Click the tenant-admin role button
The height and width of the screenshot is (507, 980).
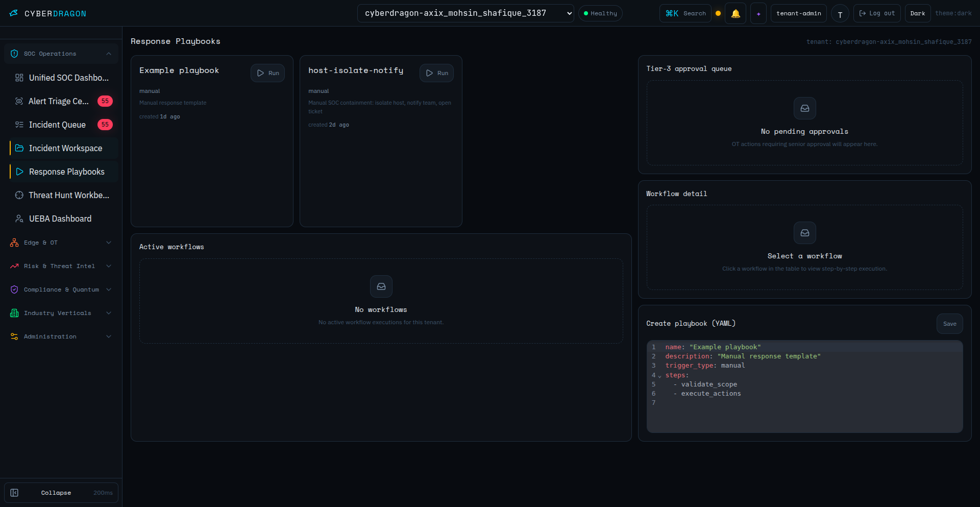click(x=799, y=13)
